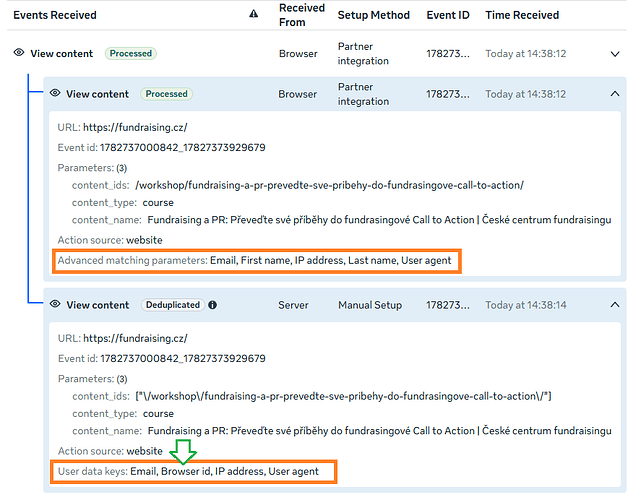
Task: Click the Events Received column header
Action: 55,15
